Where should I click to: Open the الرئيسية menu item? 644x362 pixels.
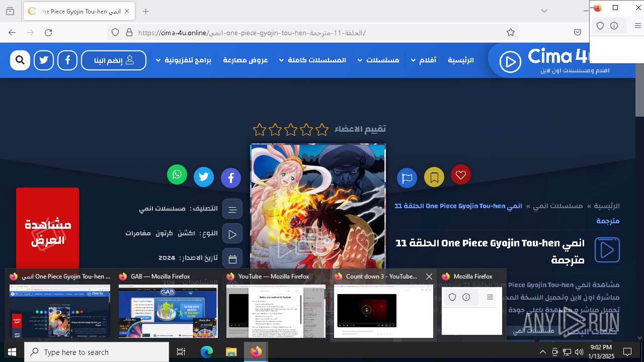461,60
